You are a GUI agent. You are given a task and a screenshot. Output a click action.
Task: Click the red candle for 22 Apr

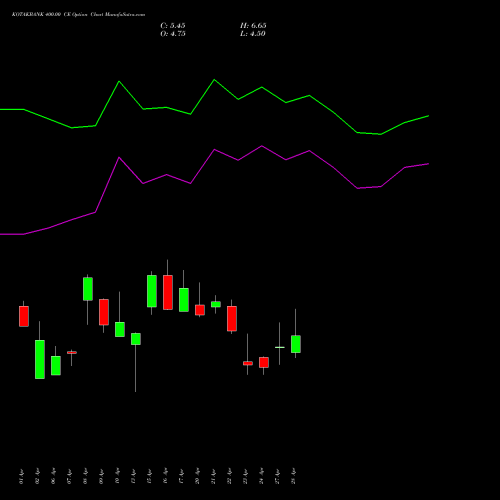tap(232, 318)
